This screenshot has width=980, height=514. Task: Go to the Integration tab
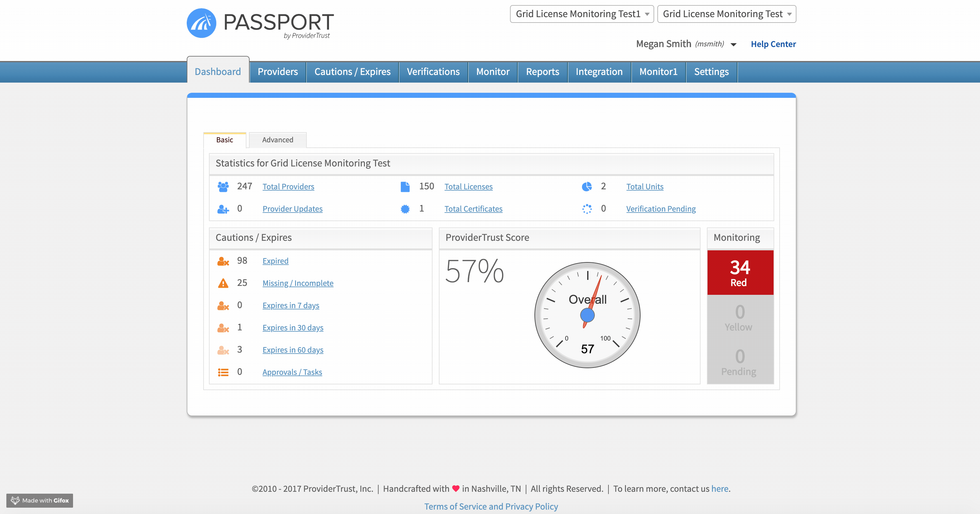(599, 71)
